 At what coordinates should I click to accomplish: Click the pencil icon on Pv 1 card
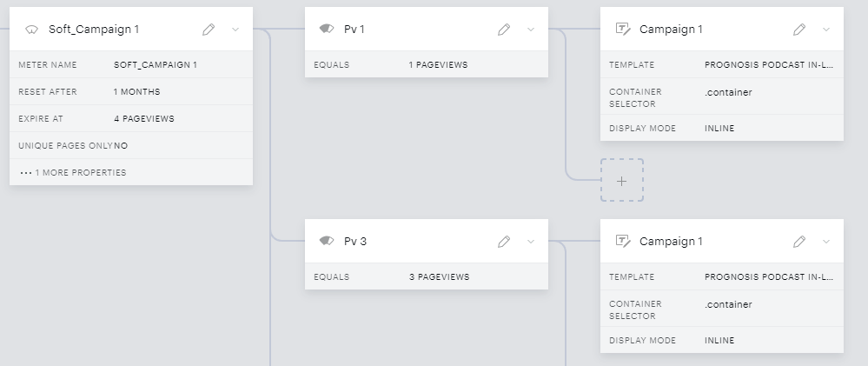[x=504, y=30]
